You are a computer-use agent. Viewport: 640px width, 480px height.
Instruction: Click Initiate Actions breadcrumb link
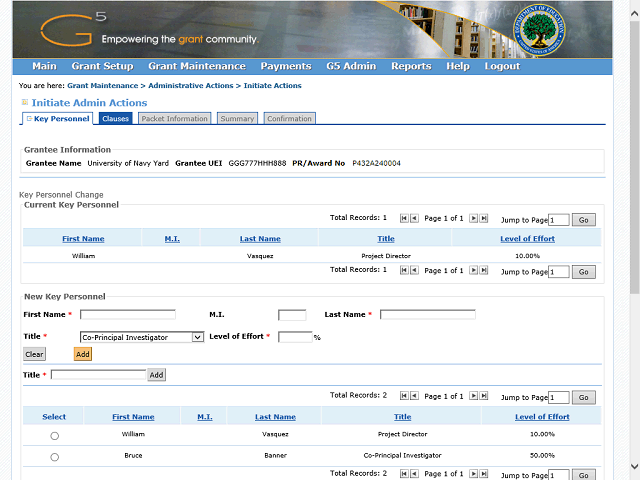(273, 85)
